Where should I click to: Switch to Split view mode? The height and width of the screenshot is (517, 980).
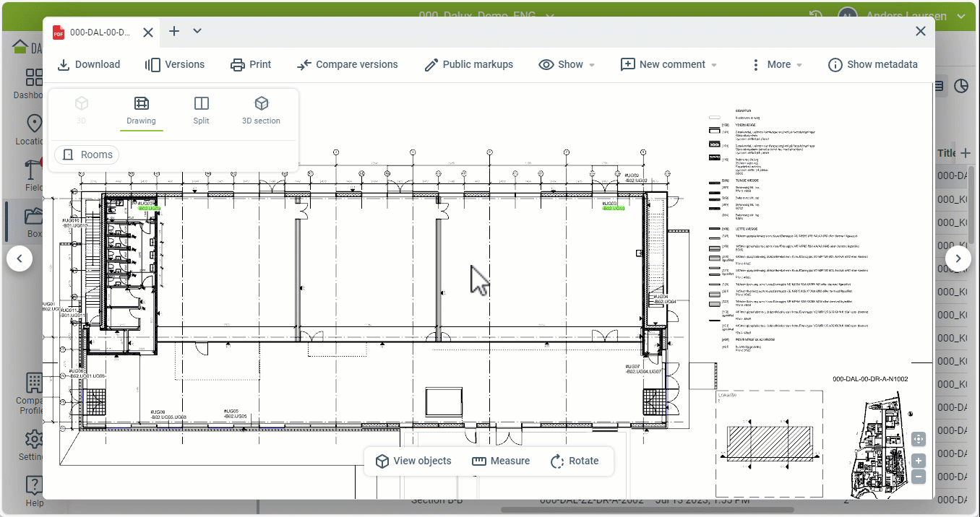pos(201,110)
